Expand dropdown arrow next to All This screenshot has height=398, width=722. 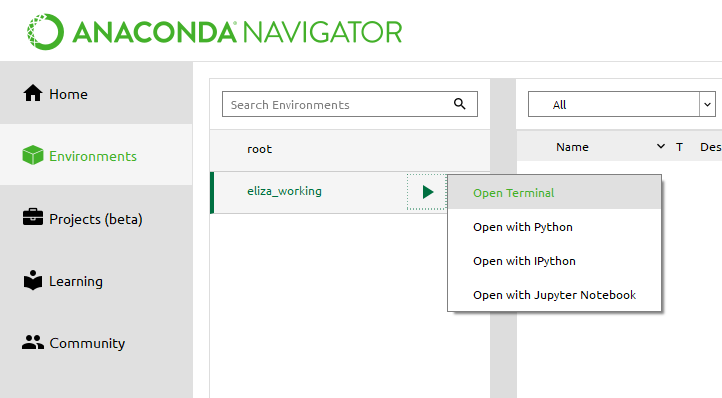707,105
